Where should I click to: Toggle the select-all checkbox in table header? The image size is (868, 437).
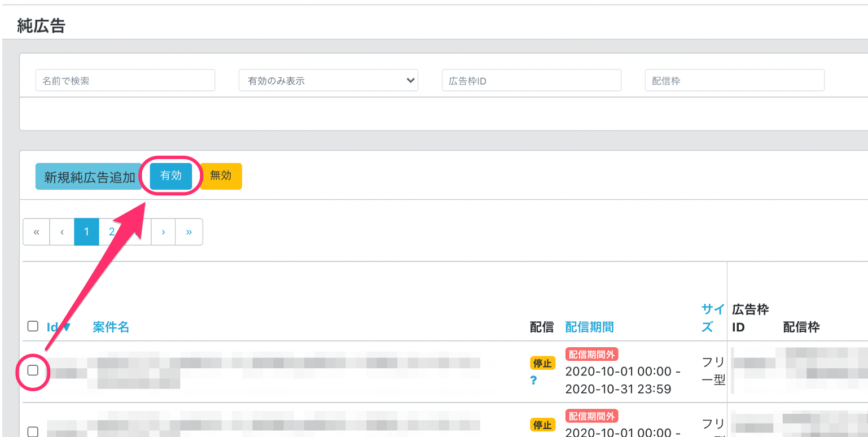tap(33, 326)
